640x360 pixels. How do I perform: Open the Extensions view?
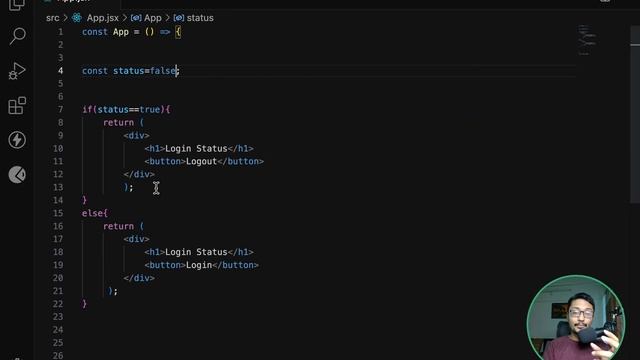[x=17, y=106]
